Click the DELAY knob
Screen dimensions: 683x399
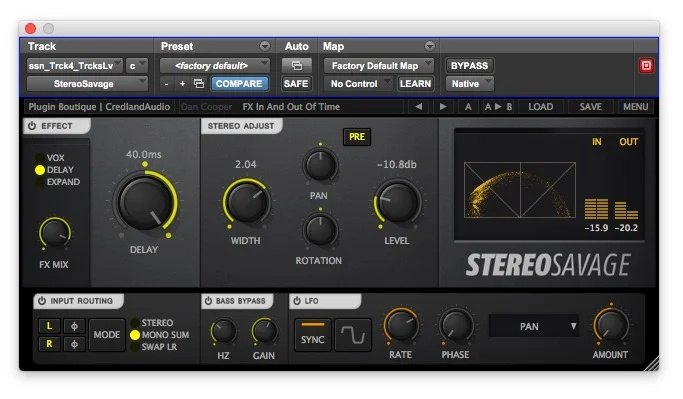pyautogui.click(x=145, y=203)
